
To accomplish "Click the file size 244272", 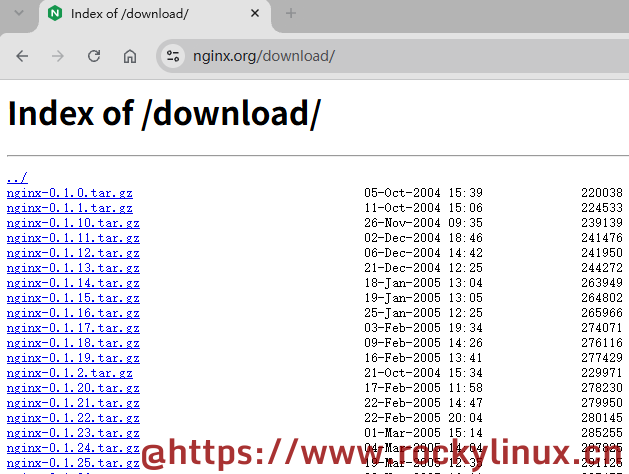I will [x=602, y=268].
